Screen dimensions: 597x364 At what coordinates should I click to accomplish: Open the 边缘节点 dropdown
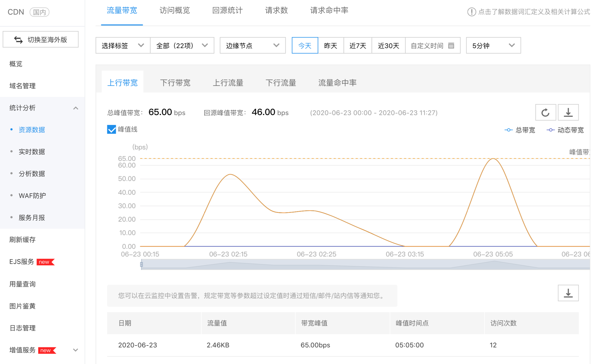pos(252,45)
